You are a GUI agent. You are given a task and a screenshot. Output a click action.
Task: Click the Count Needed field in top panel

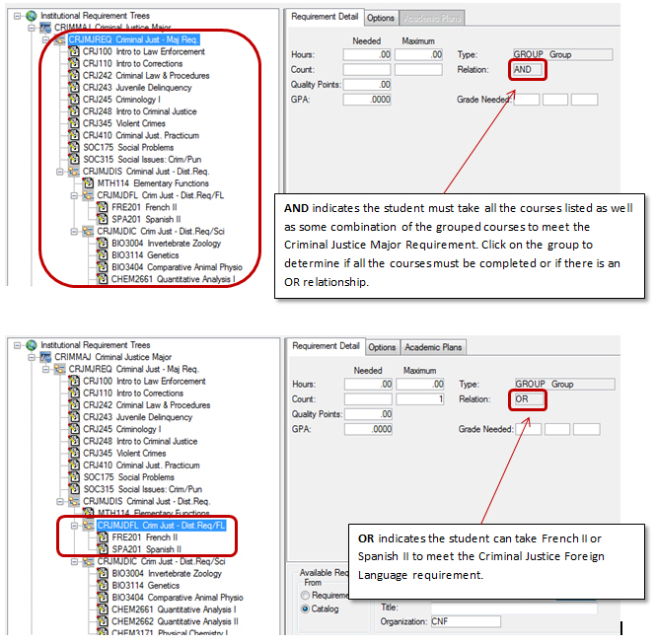point(367,69)
